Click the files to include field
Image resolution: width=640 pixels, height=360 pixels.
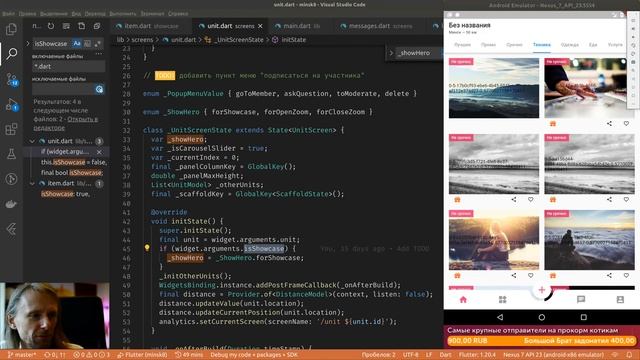(x=69, y=66)
